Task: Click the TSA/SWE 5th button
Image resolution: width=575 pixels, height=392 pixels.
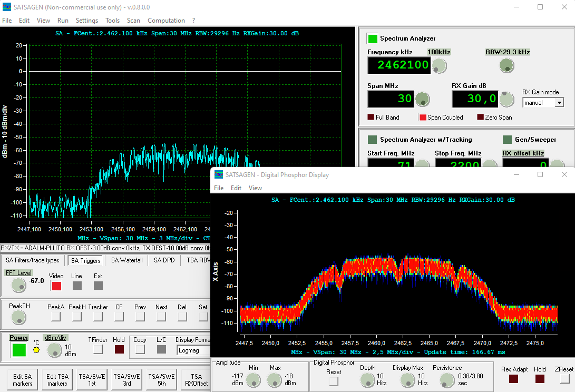Action: 161,380
